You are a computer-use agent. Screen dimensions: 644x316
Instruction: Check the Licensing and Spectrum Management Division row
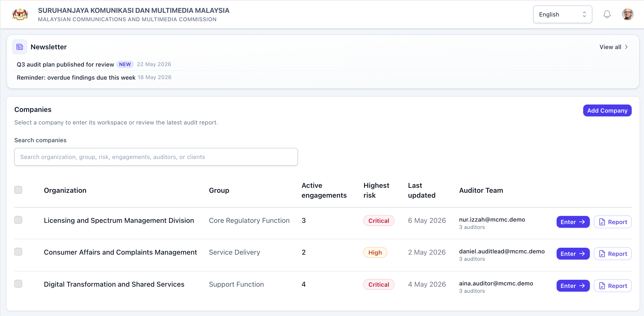pyautogui.click(x=18, y=220)
